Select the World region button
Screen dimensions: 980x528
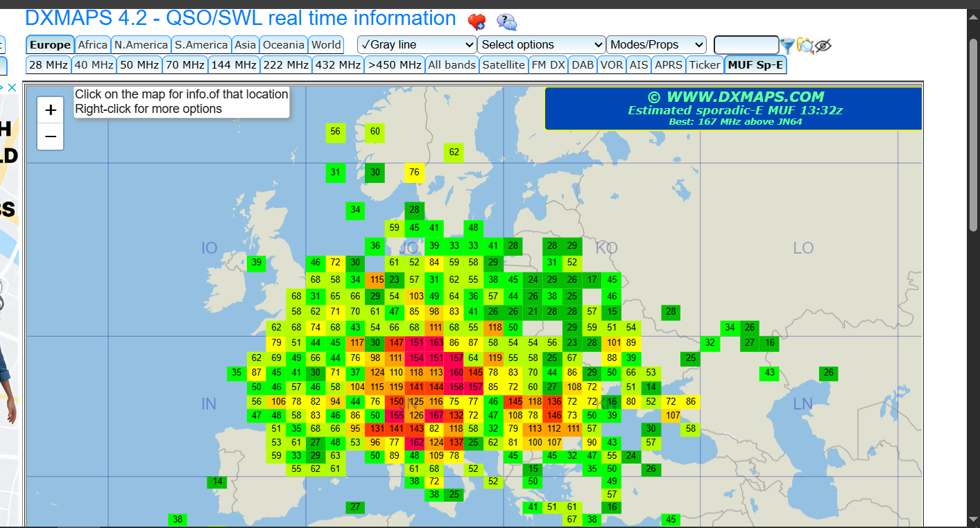point(326,45)
